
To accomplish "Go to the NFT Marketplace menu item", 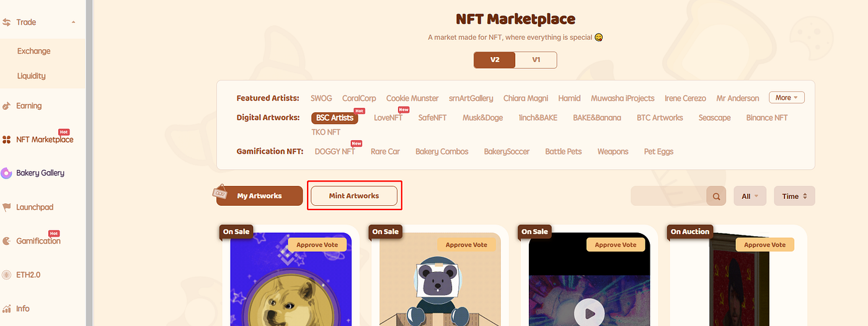I will pos(45,140).
